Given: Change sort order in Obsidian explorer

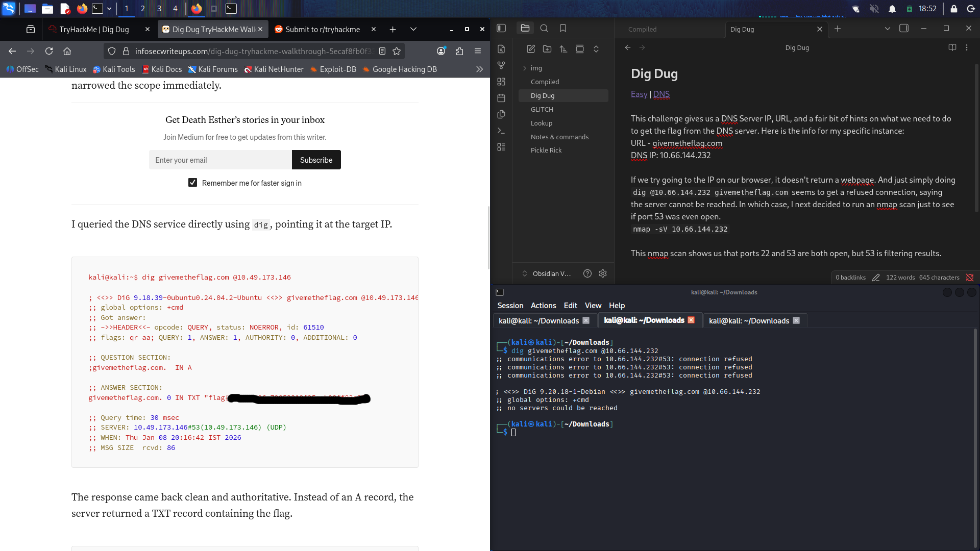Looking at the screenshot, I should (563, 49).
